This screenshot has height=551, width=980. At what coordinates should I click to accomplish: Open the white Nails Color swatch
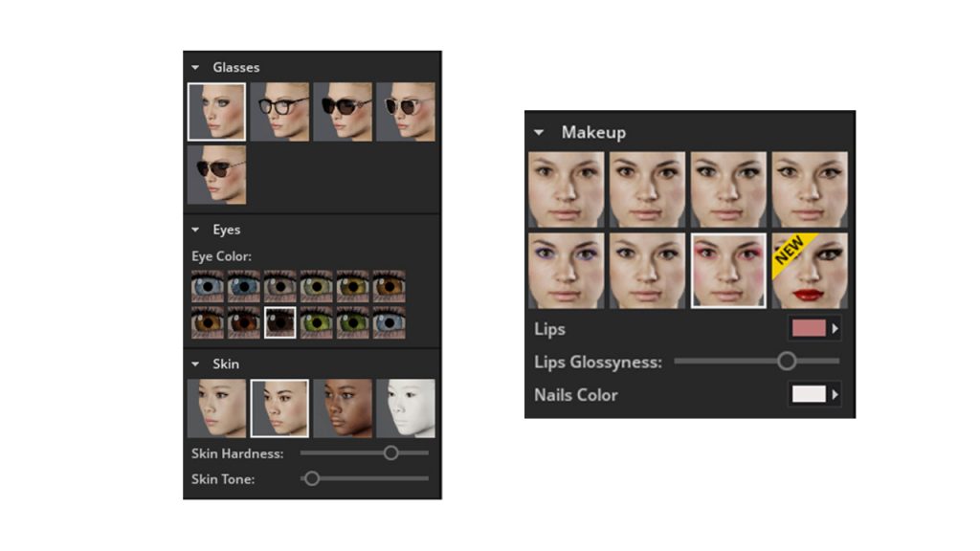[809, 394]
